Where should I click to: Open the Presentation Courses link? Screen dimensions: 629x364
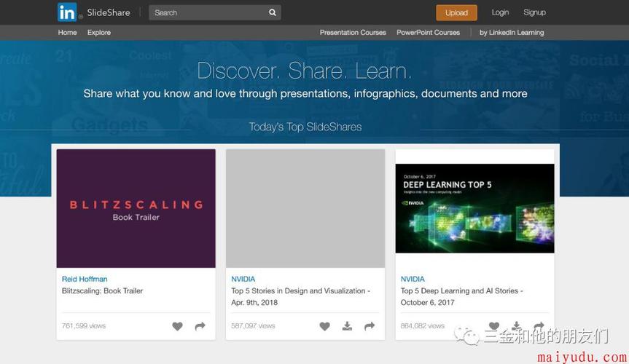click(x=353, y=33)
